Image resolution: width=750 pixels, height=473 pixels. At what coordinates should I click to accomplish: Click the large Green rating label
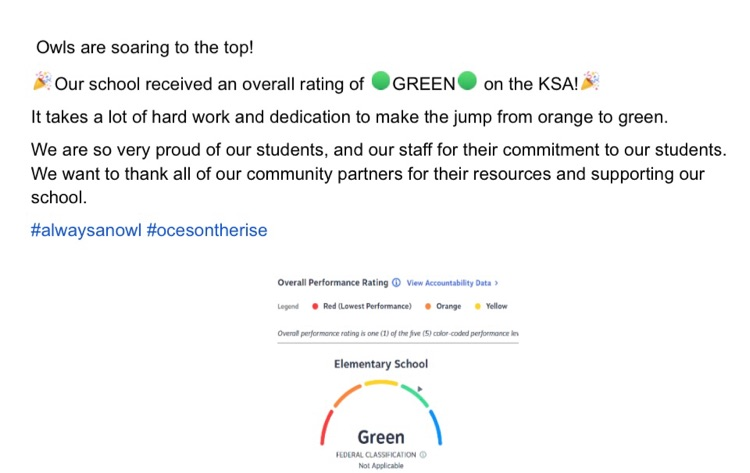[381, 437]
